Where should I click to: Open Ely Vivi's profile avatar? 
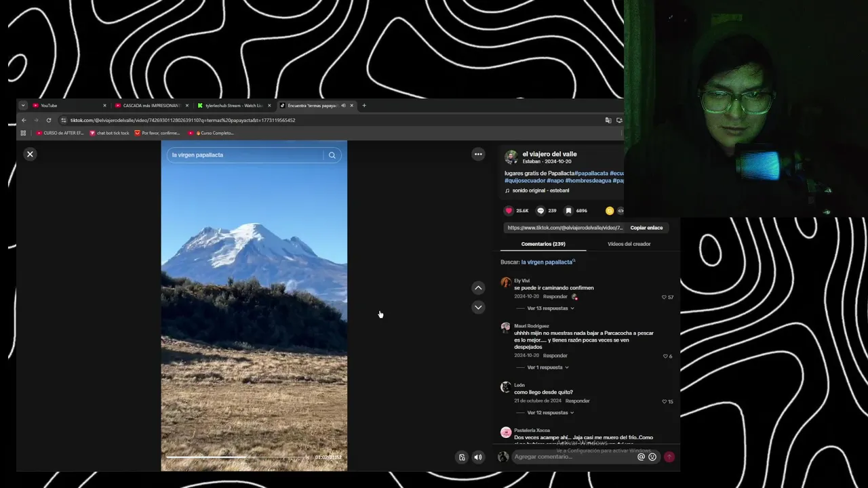point(505,282)
